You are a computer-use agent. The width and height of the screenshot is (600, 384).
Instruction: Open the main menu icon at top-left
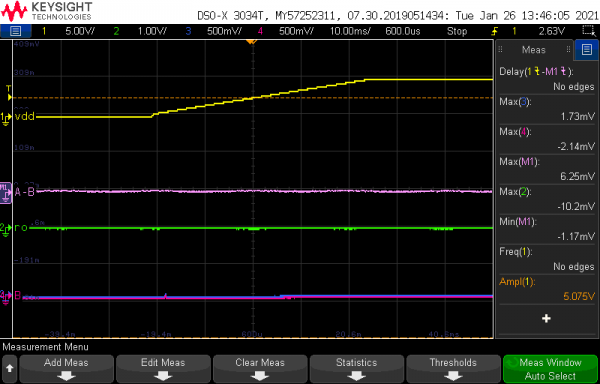pyautogui.click(x=15, y=31)
